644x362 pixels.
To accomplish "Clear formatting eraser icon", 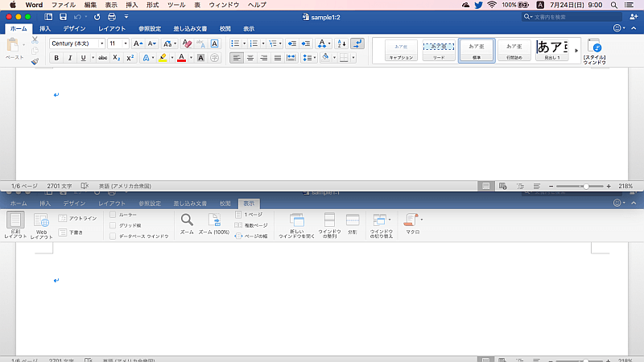I will (187, 43).
